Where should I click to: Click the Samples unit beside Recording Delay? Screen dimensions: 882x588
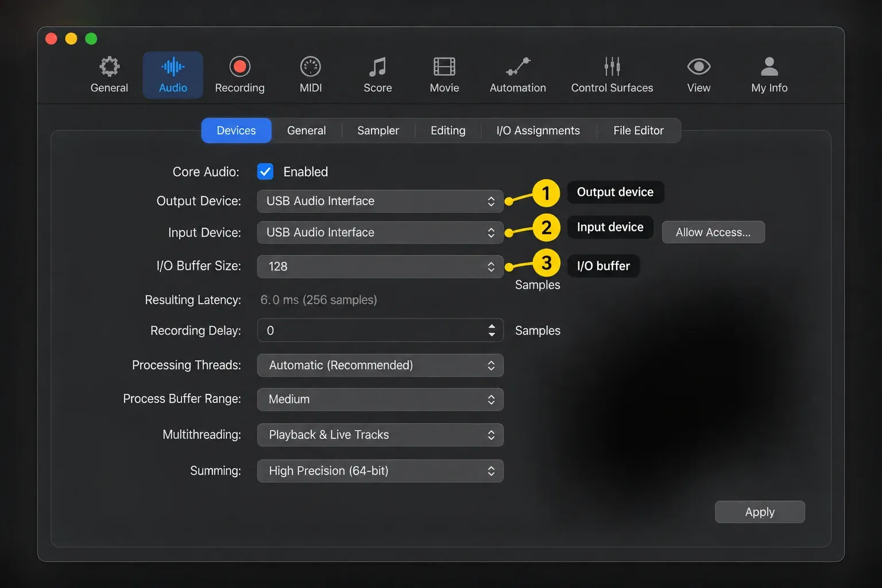[x=537, y=331]
